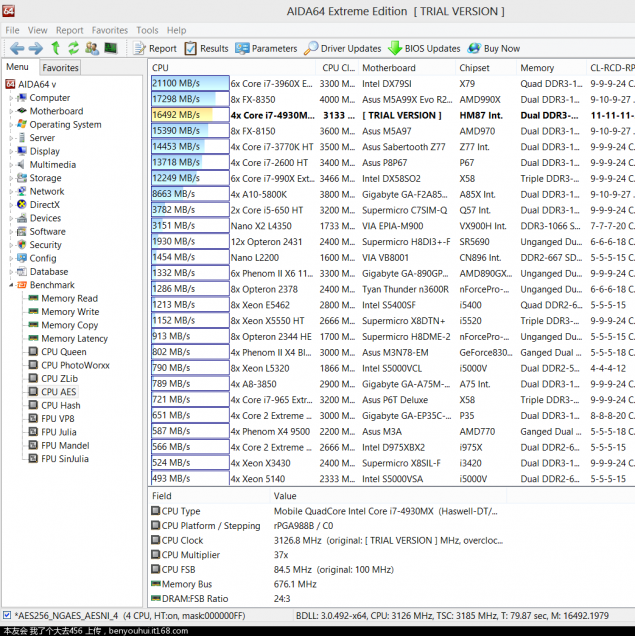The height and width of the screenshot is (636, 635).
Task: Expand the Motherboard tree node
Action: point(11,112)
